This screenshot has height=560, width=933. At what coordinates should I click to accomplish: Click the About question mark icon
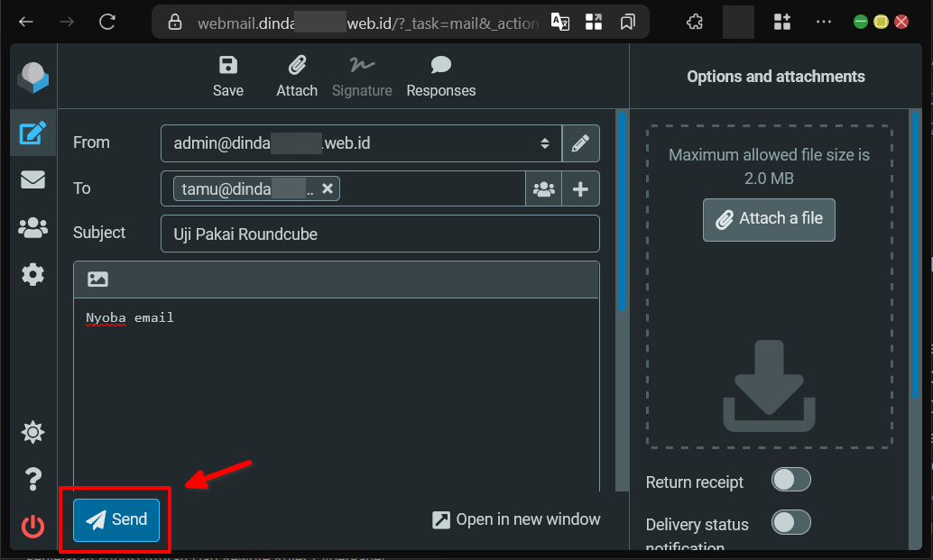32,479
